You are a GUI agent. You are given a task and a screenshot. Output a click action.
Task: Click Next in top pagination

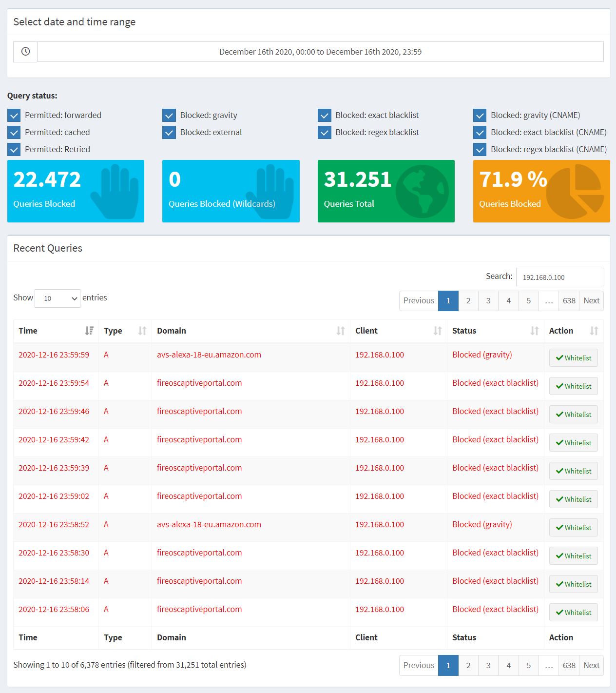point(591,301)
